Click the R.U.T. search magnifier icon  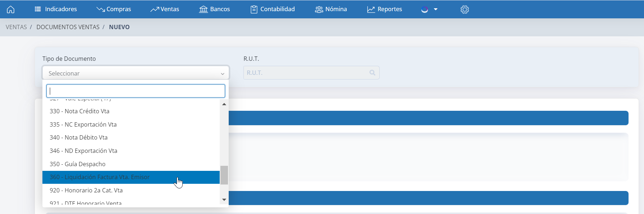[372, 73]
